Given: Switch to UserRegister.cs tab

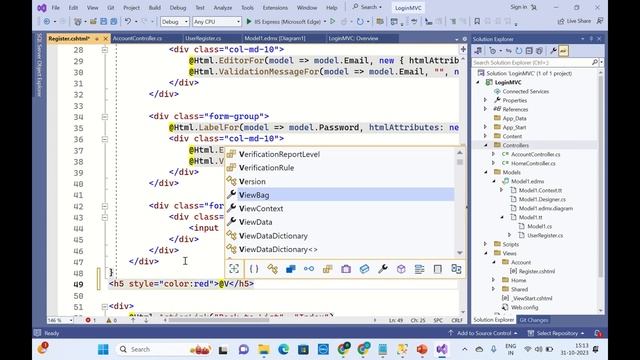Looking at the screenshot, I should pos(203,38).
